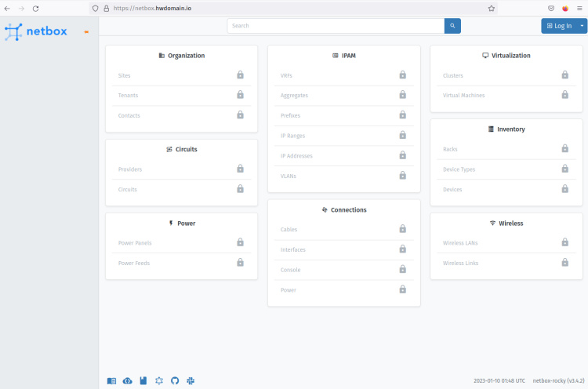Toggle the orange sidebar collapse marker
The width and height of the screenshot is (588, 389).
click(x=85, y=32)
